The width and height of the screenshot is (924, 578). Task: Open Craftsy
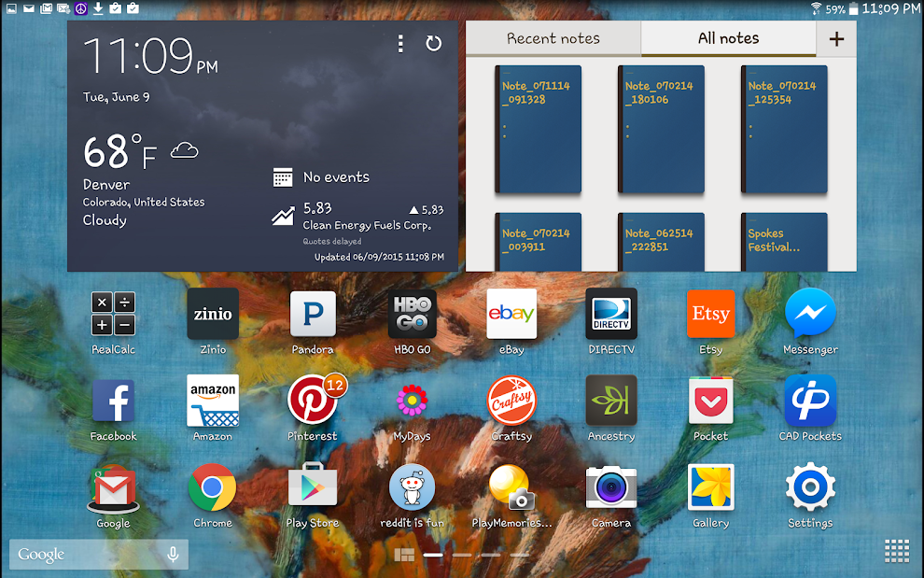click(x=511, y=401)
